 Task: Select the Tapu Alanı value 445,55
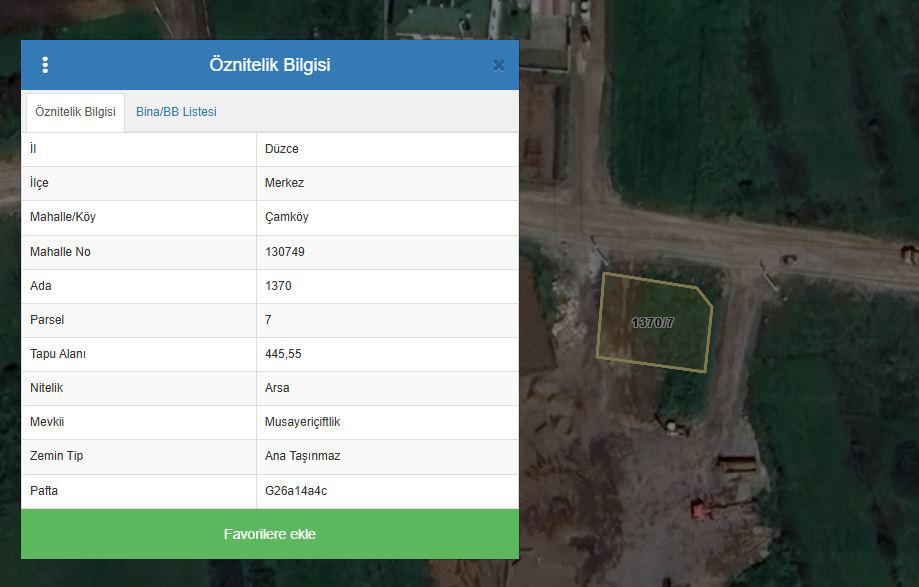tap(283, 354)
